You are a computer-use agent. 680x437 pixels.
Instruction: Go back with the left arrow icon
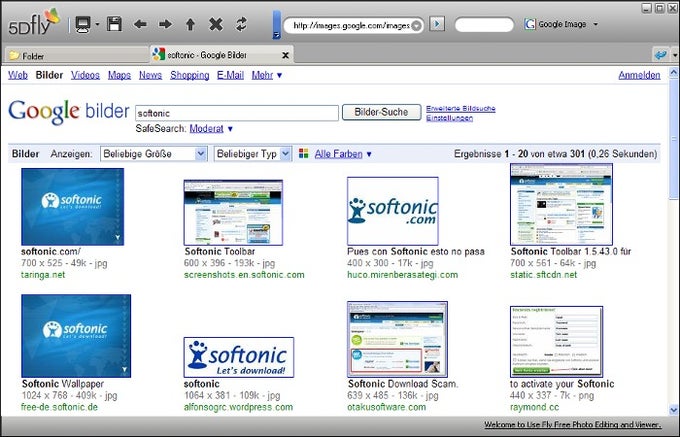click(140, 24)
